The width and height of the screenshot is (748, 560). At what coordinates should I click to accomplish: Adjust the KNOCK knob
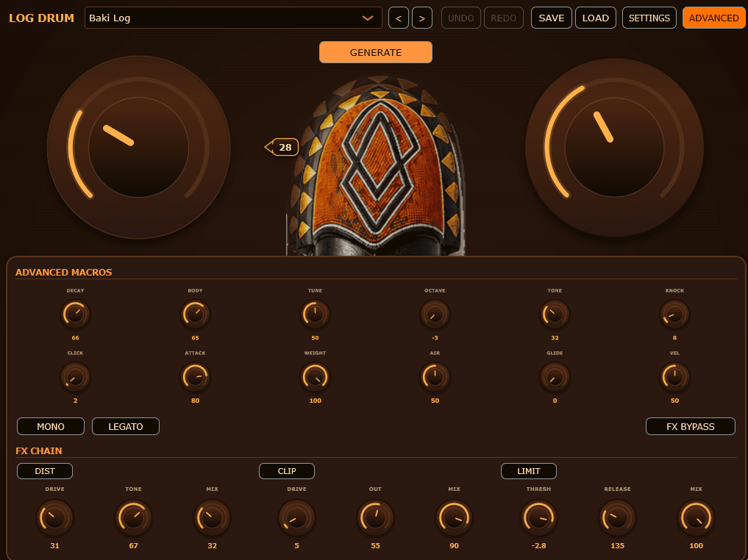click(674, 314)
